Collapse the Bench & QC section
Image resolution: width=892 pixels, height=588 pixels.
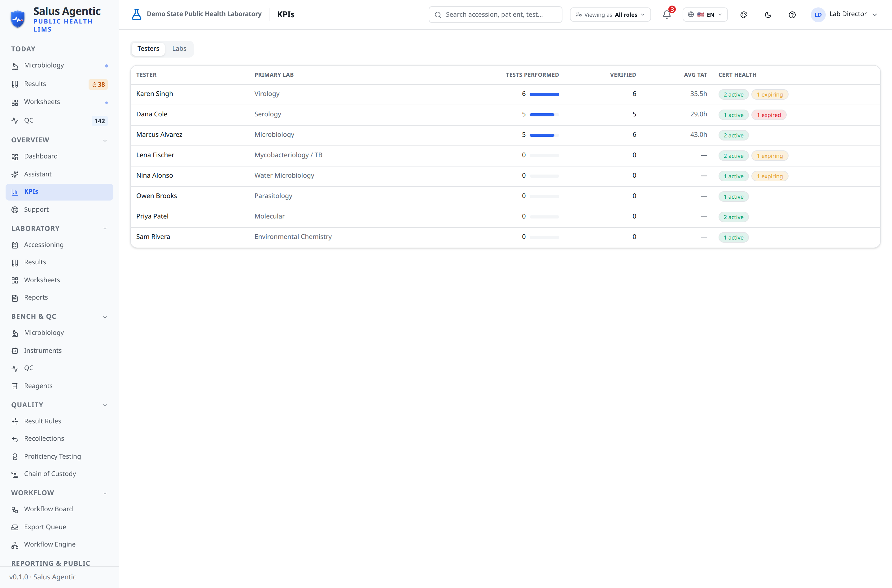(x=105, y=317)
